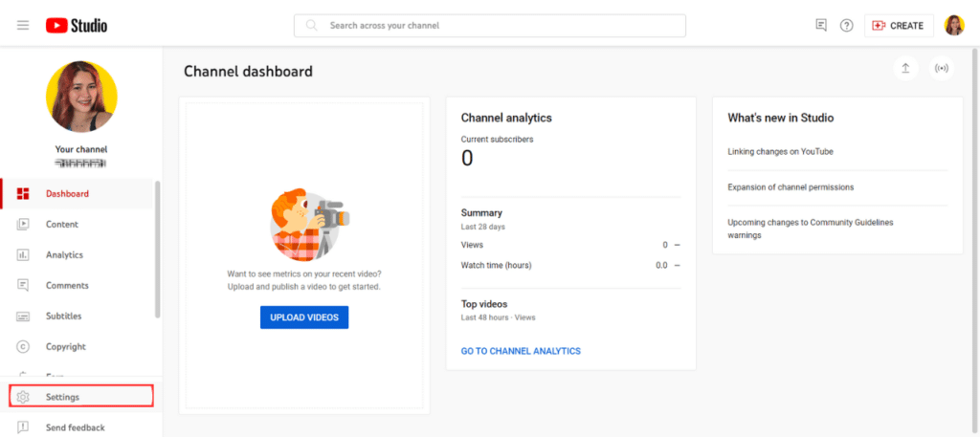Click the Go live broadcast icon
Screen dimensions: 980x437
tap(941, 69)
